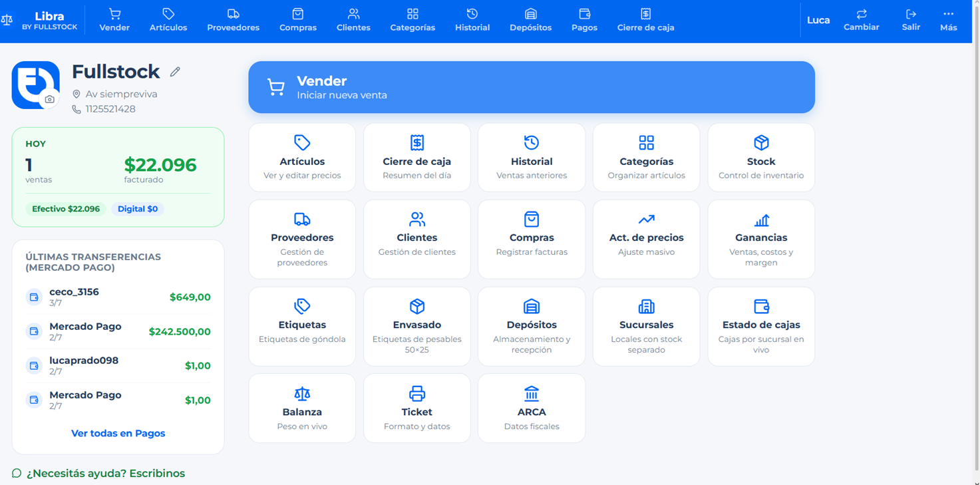The height and width of the screenshot is (485, 980).
Task: Click the trend arrow icon on Act. de precios
Action: click(x=646, y=219)
